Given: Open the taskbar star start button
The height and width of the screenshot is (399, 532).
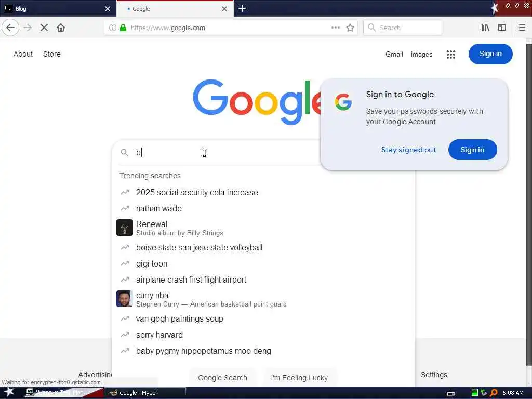Looking at the screenshot, I should (9, 392).
